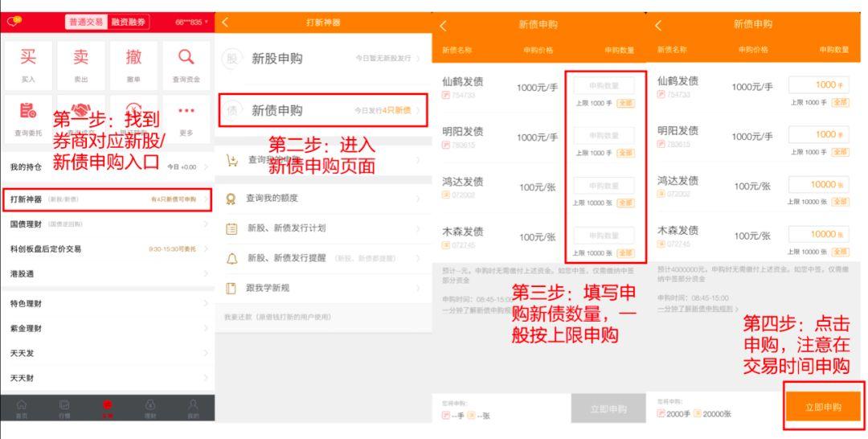Open 新股、新债发行计划

click(x=323, y=228)
